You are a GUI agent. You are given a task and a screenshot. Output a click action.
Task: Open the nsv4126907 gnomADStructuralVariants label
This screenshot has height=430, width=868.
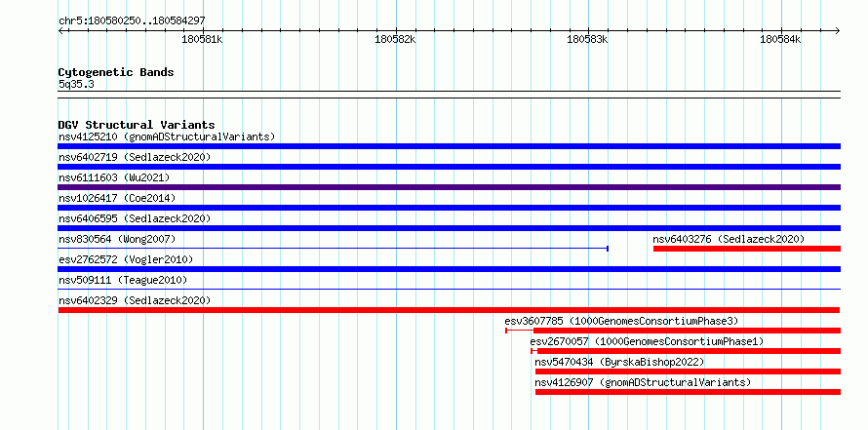(x=644, y=382)
